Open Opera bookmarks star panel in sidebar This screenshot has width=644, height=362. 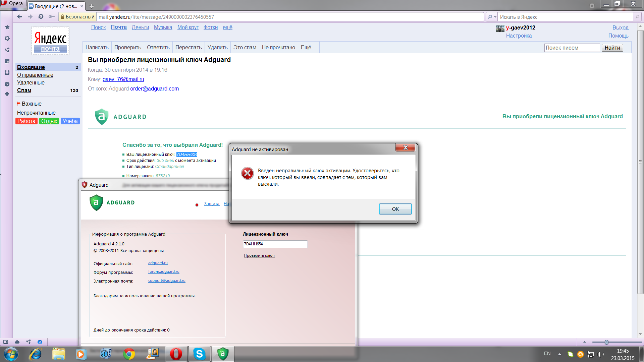point(7,27)
